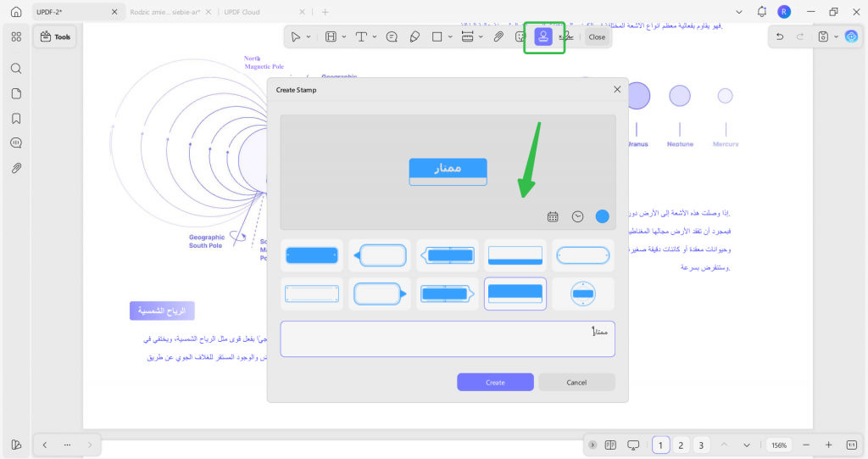Open the search panel in left sidebar
868x459 pixels.
click(x=16, y=68)
